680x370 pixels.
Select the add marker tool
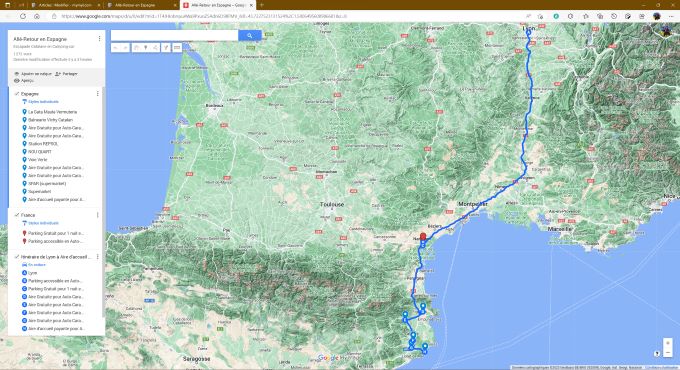[x=146, y=48]
